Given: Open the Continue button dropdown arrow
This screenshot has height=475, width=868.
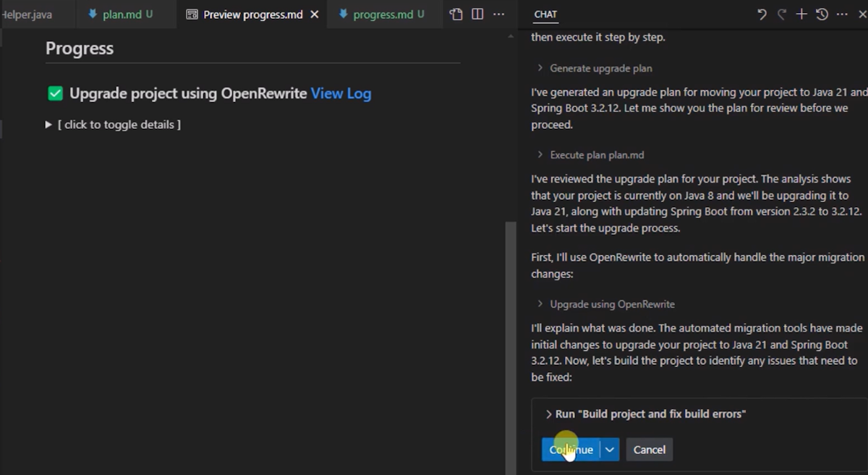Looking at the screenshot, I should 610,450.
